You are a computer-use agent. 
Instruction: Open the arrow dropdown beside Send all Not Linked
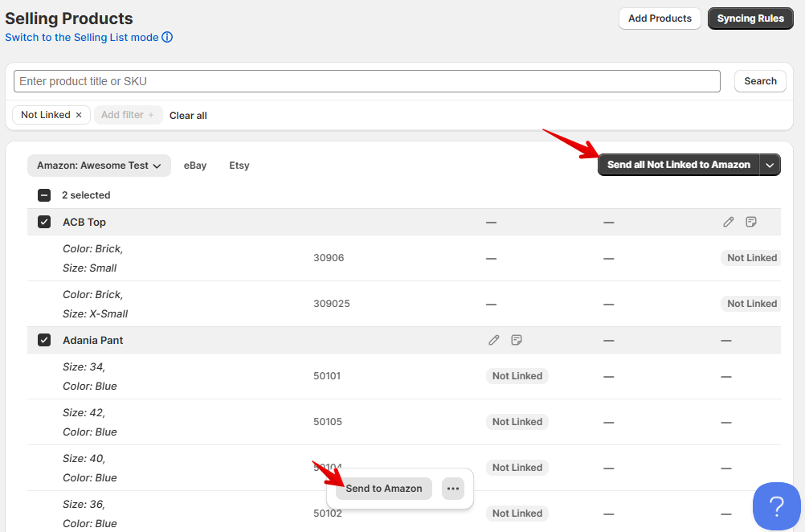pyautogui.click(x=770, y=165)
